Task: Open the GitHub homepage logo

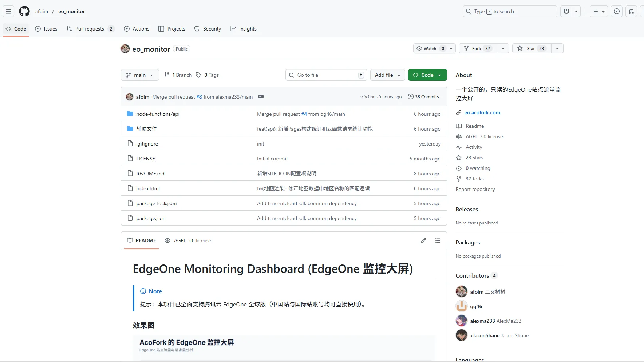Action: pos(24,11)
